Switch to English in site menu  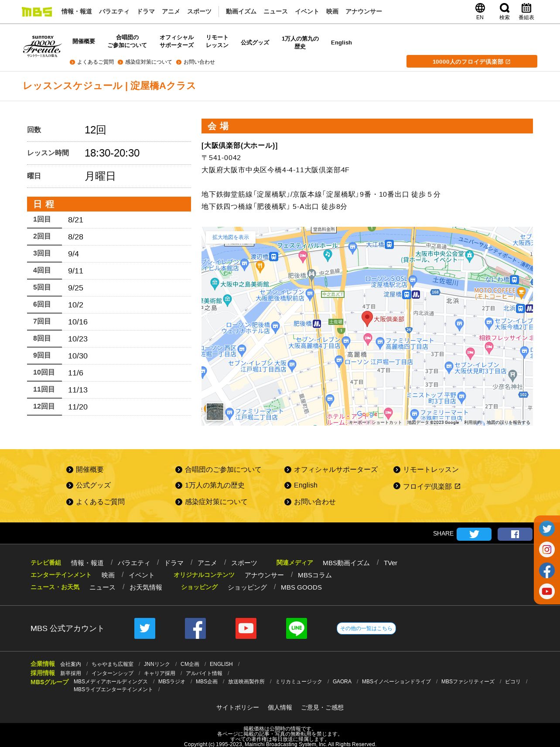pos(341,42)
